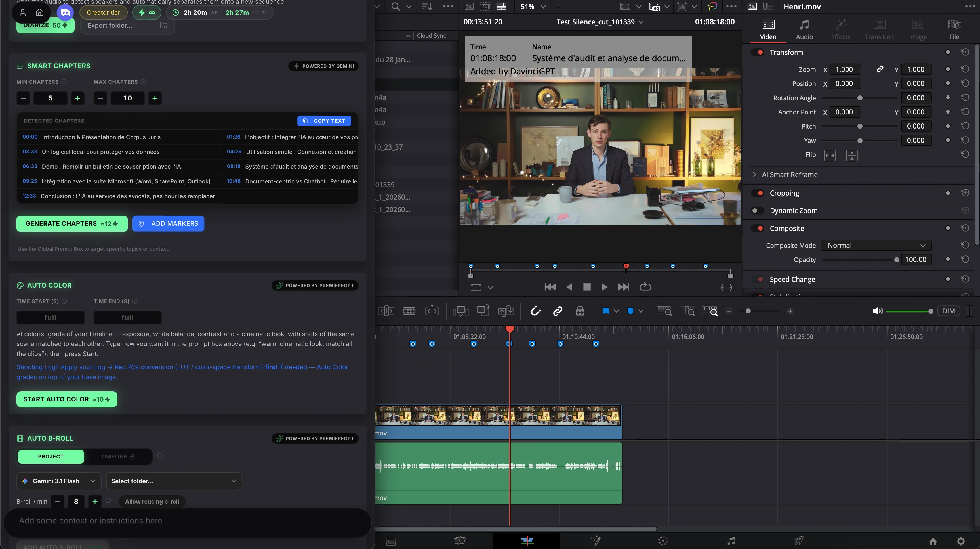Viewport: 980px width, 549px height.
Task: Mute audio with speaker icon
Action: click(x=877, y=311)
